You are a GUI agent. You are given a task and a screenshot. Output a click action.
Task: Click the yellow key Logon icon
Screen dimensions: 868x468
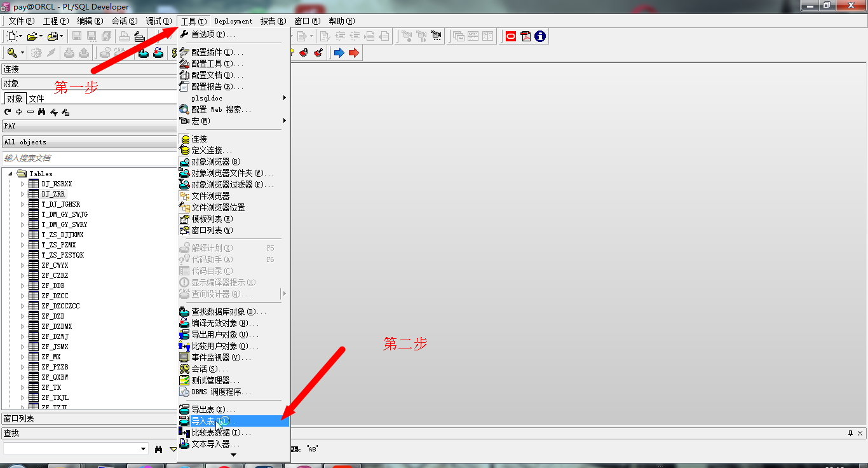click(12, 53)
